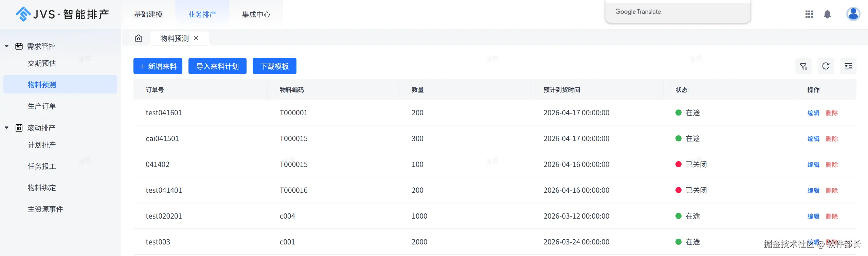Image resolution: width=868 pixels, height=256 pixels.
Task: Delete the cai041501 order row
Action: click(832, 139)
